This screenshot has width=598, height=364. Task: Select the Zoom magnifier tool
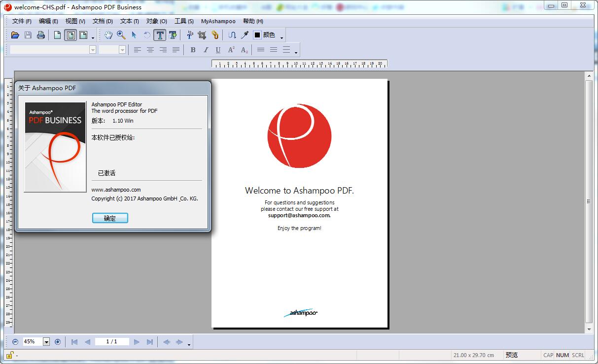(x=121, y=35)
